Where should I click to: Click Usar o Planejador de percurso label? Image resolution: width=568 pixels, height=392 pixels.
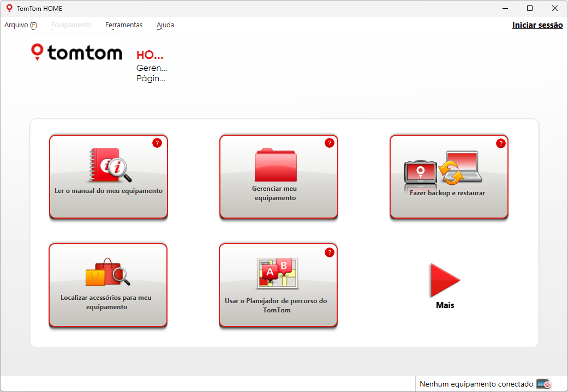pos(276,305)
